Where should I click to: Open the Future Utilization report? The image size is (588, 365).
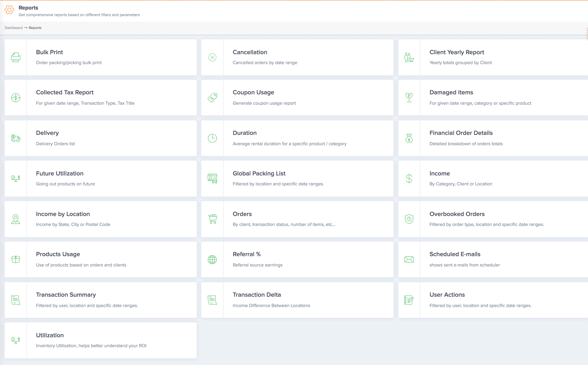pos(60,174)
